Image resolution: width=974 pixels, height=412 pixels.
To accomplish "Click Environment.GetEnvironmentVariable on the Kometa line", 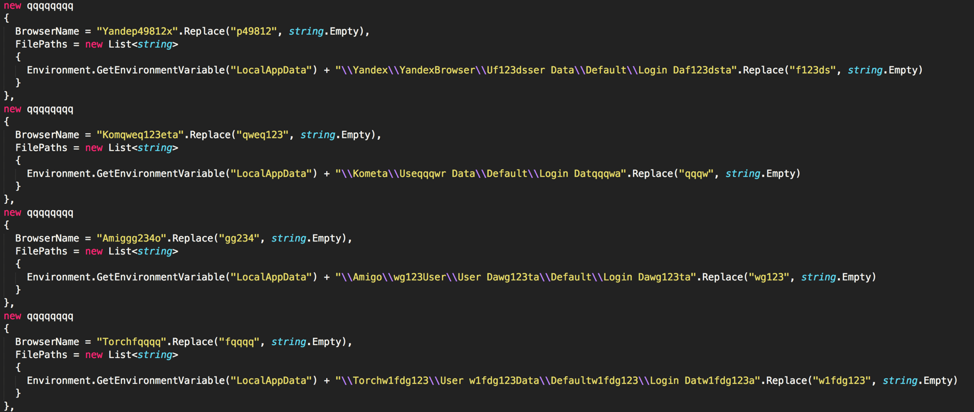I will (125, 174).
